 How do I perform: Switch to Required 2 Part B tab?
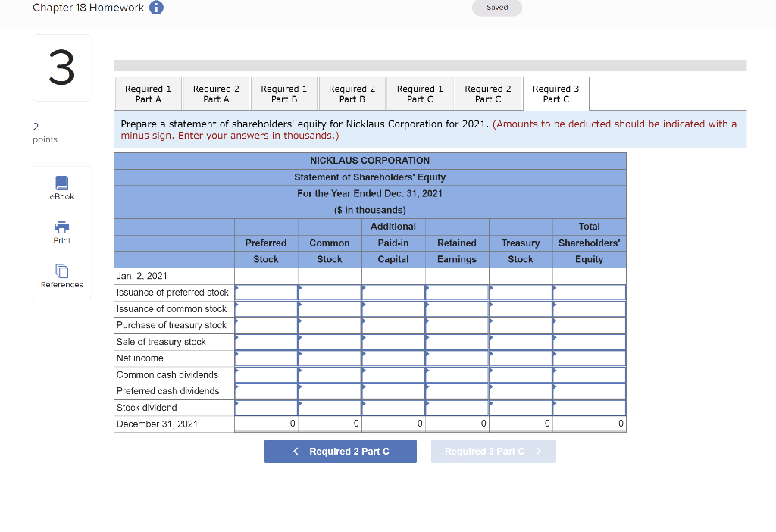pyautogui.click(x=352, y=93)
